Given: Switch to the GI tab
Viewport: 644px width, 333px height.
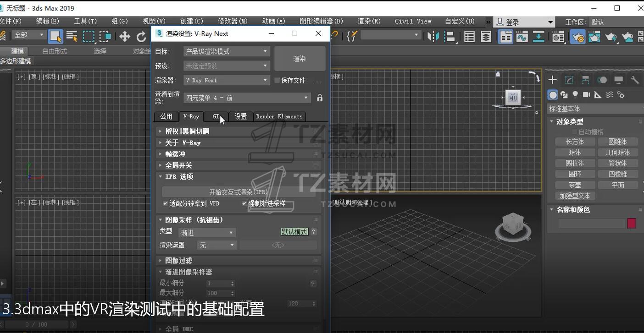Looking at the screenshot, I should coord(216,116).
